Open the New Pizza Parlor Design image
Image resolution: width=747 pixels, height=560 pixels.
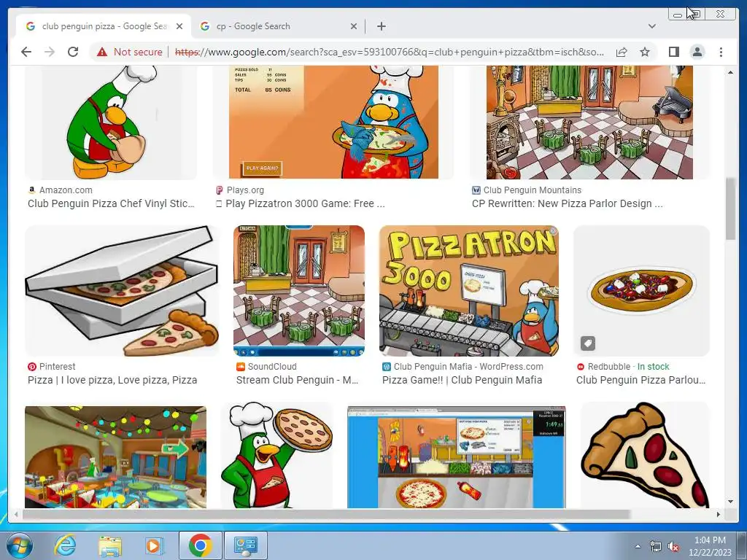coord(589,122)
